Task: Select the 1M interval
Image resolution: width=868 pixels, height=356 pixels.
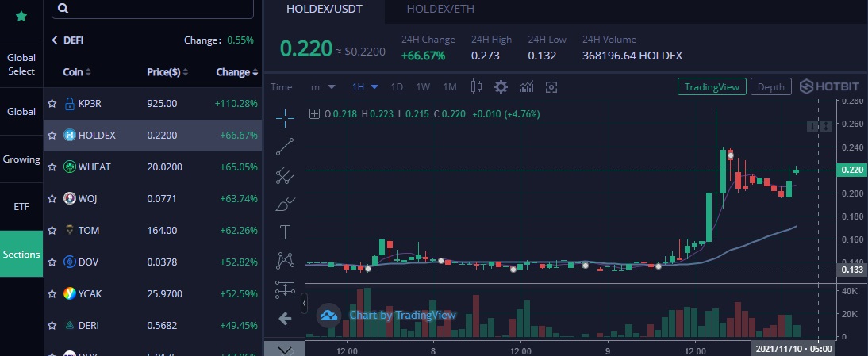Action: [450, 86]
